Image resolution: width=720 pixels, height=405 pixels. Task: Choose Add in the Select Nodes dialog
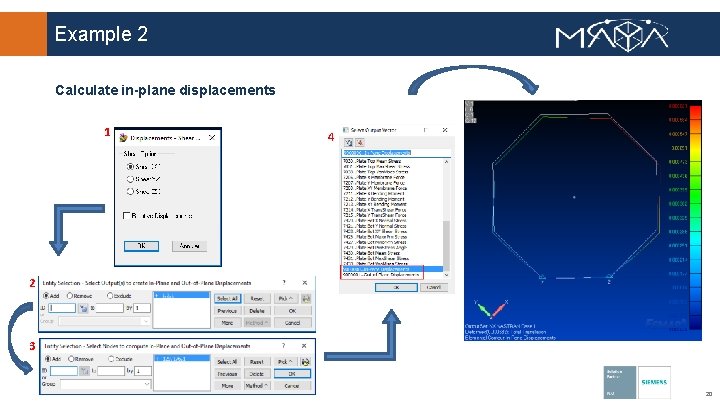(47, 359)
